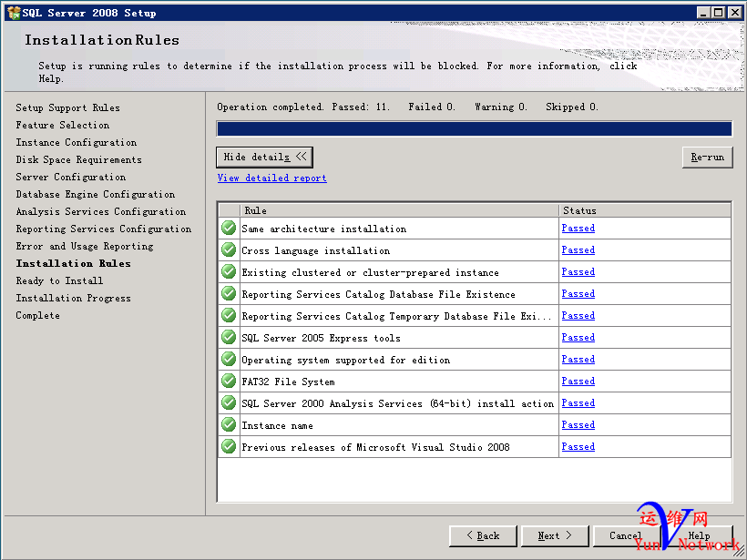Image resolution: width=747 pixels, height=560 pixels.
Task: Open Passed link for FAT32 File System
Action: tap(578, 382)
